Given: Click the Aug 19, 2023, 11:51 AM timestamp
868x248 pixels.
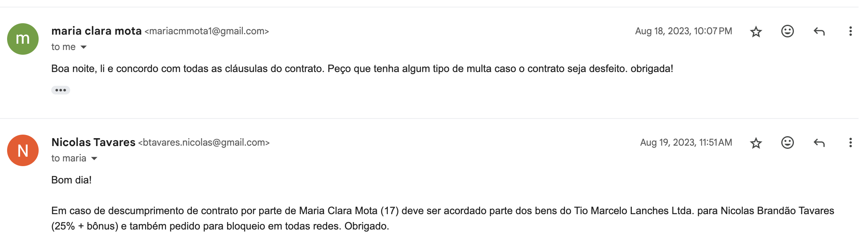Looking at the screenshot, I should coord(686,143).
